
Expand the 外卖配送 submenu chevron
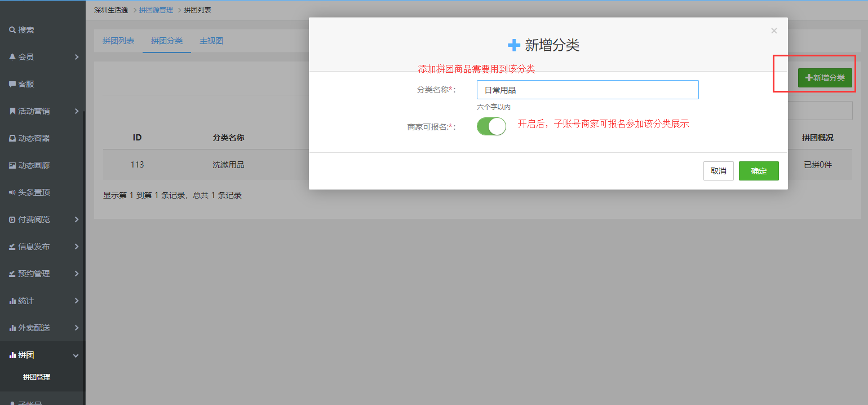click(76, 328)
